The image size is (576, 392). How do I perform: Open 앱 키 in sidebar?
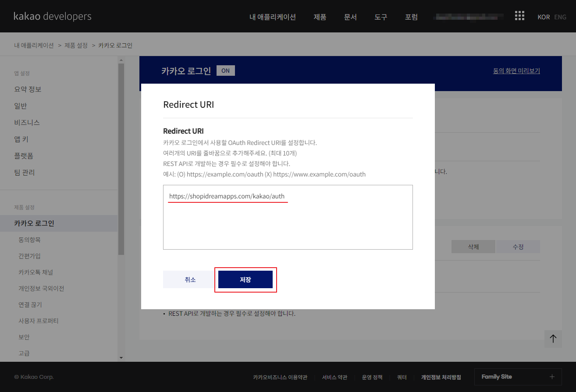[21, 139]
